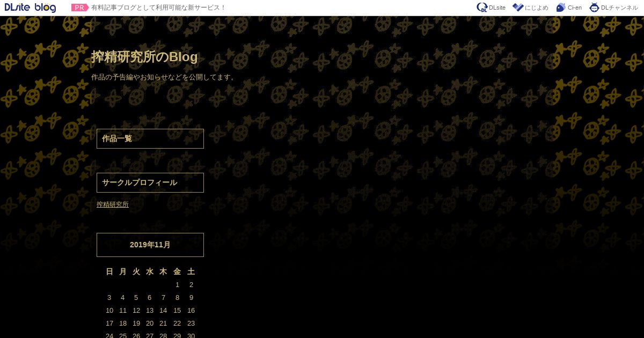
Task: Click the blog description 作品の予告編やお知らせ text
Action: 164,77
